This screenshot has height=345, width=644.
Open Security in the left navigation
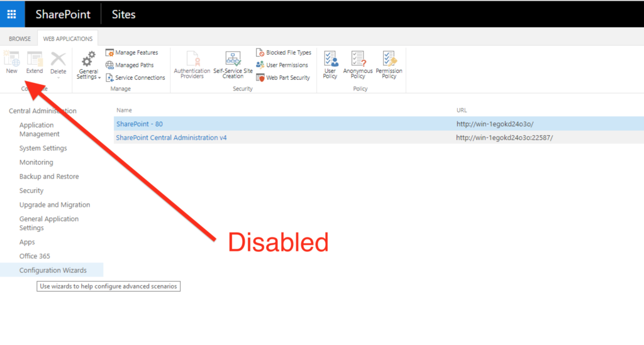[x=31, y=191]
